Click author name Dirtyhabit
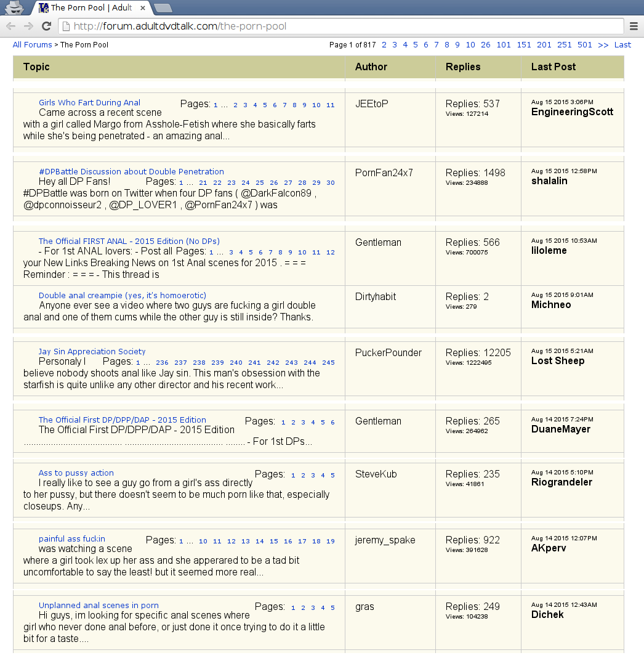This screenshot has height=658, width=644. (375, 297)
